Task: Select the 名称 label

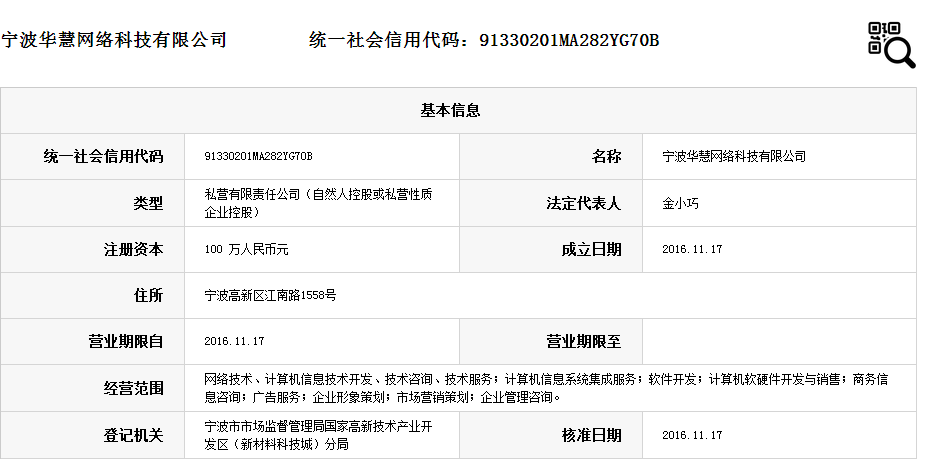Action: (607, 157)
